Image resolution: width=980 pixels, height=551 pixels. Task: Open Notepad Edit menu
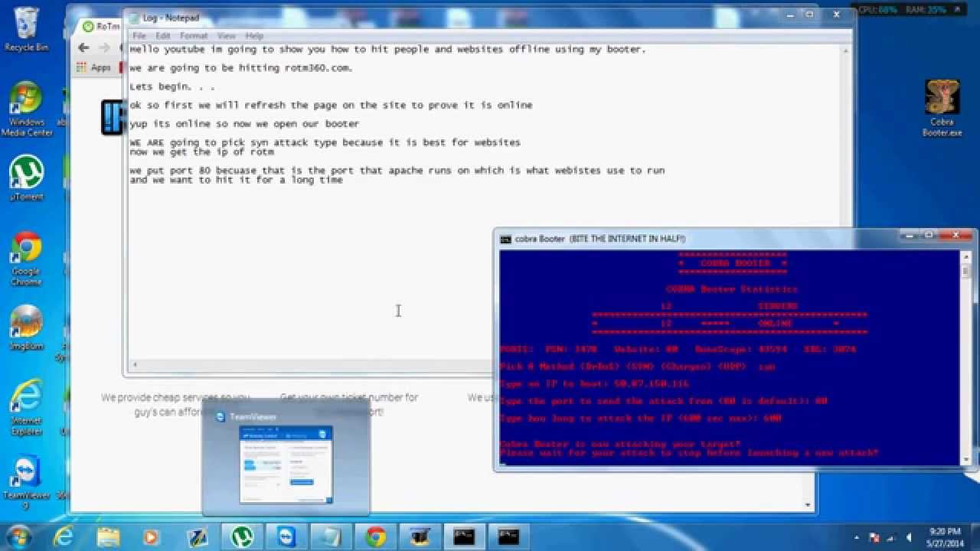163,36
